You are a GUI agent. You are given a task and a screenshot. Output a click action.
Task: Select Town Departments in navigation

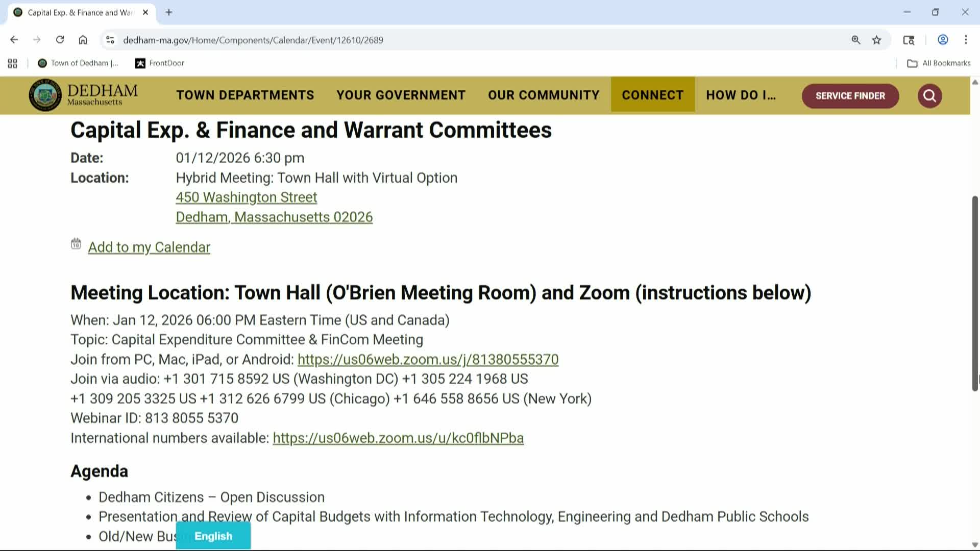tap(245, 95)
